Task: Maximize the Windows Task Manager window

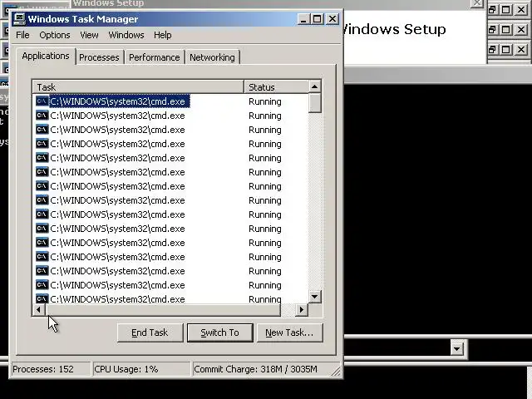Action: pyautogui.click(x=317, y=18)
